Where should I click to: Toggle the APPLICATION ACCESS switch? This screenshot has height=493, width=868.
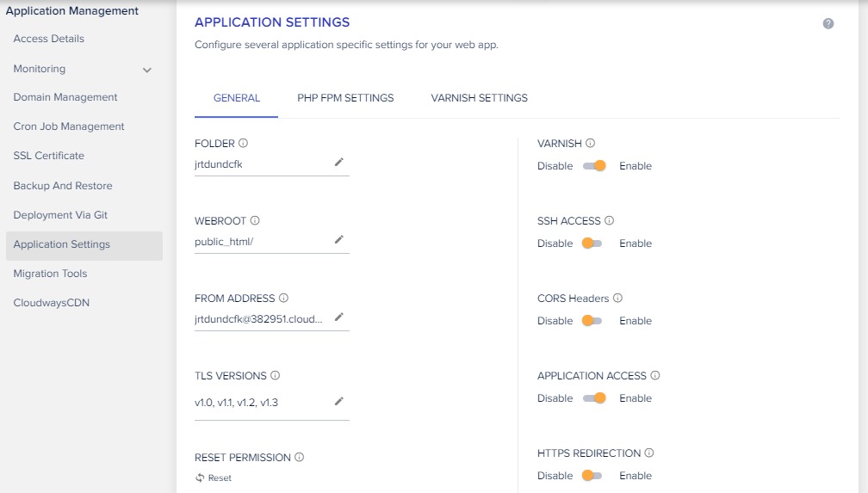click(x=595, y=398)
